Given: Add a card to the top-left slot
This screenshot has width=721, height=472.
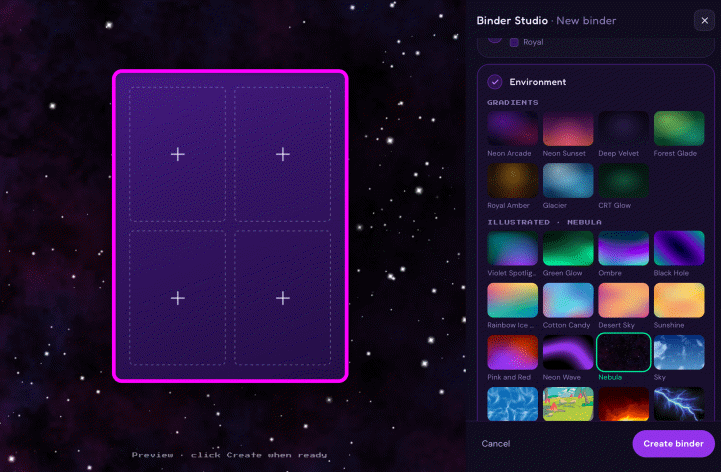Looking at the screenshot, I should coord(177,154).
